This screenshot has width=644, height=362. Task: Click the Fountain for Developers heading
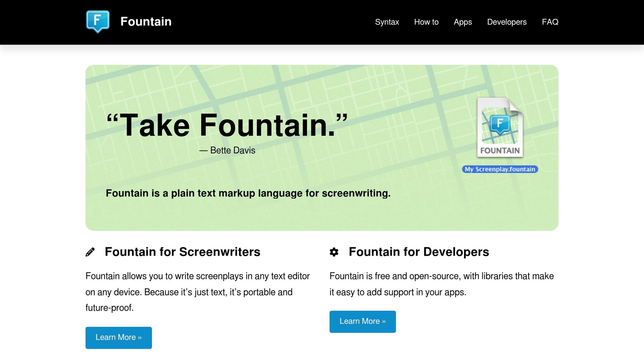[419, 252]
